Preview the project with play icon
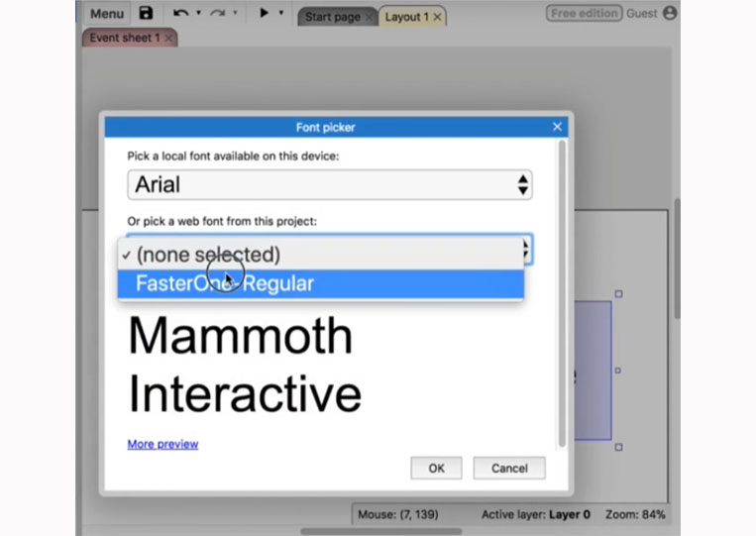756x536 pixels. point(264,13)
